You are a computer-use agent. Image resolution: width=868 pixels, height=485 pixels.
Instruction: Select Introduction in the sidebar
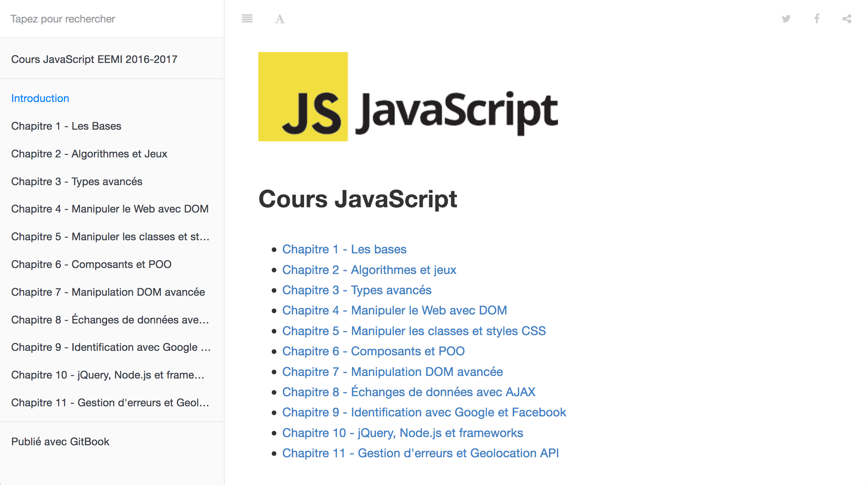tap(40, 98)
